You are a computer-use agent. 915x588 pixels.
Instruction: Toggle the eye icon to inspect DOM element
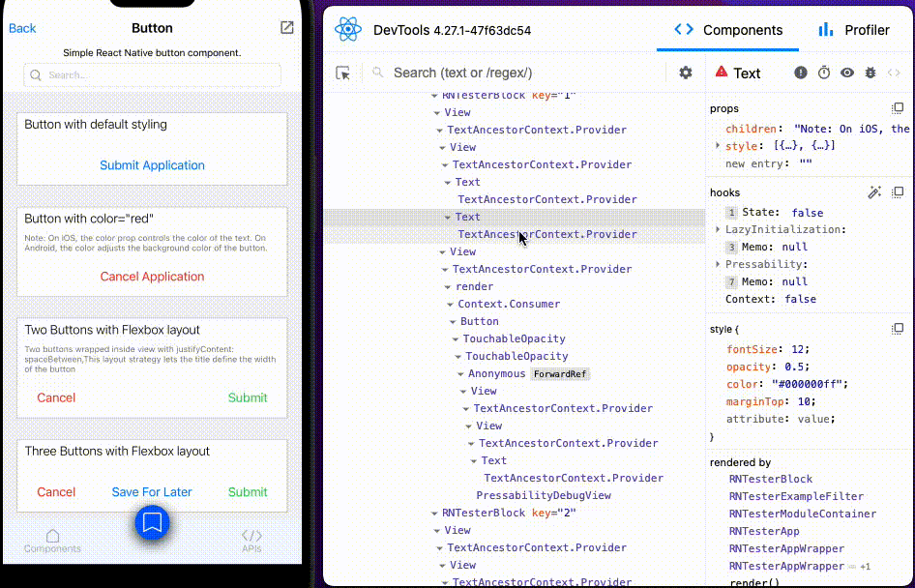click(846, 73)
